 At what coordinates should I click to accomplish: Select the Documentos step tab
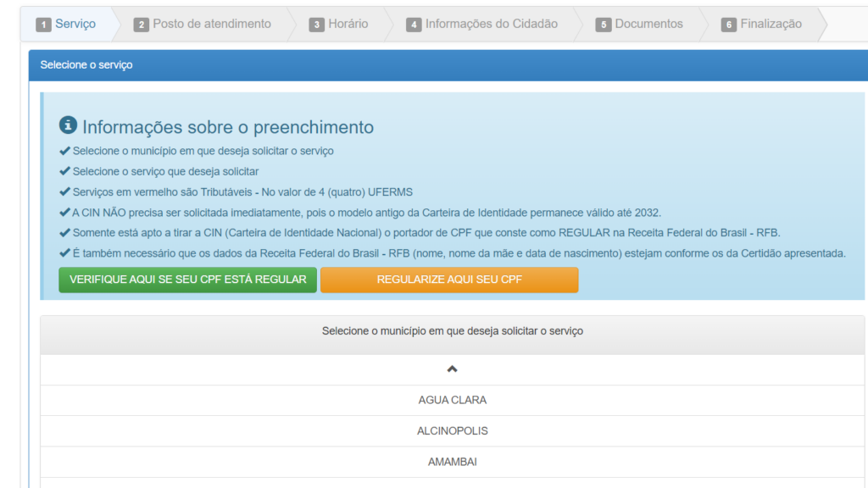tap(639, 24)
